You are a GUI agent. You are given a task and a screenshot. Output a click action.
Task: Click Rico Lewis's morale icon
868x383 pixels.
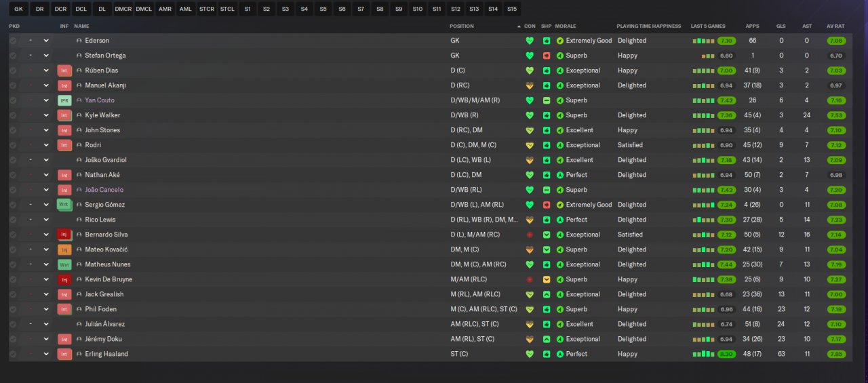(x=560, y=220)
